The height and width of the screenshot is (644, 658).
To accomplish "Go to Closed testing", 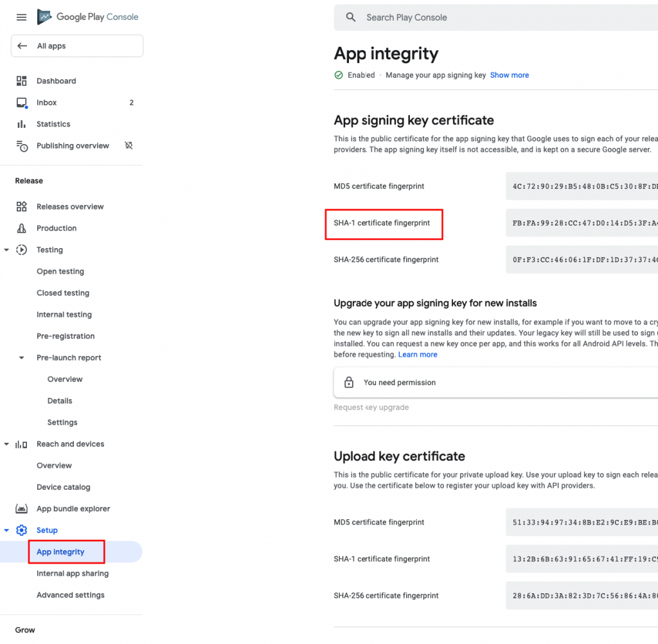I will (63, 293).
